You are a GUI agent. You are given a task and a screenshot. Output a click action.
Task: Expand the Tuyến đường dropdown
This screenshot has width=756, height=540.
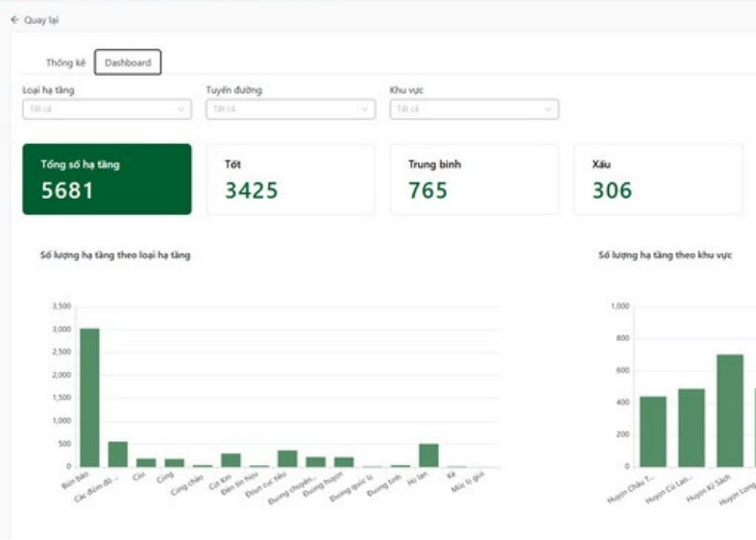[x=289, y=110]
